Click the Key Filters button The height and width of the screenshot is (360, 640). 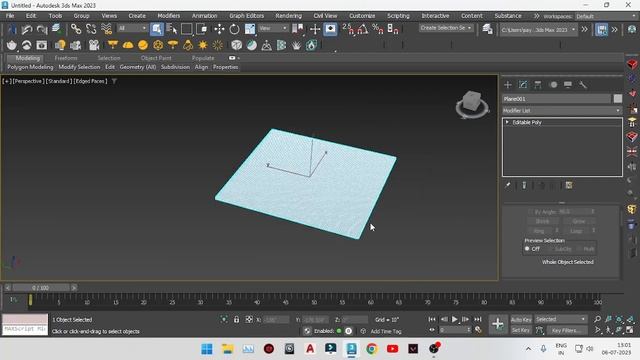coord(566,330)
